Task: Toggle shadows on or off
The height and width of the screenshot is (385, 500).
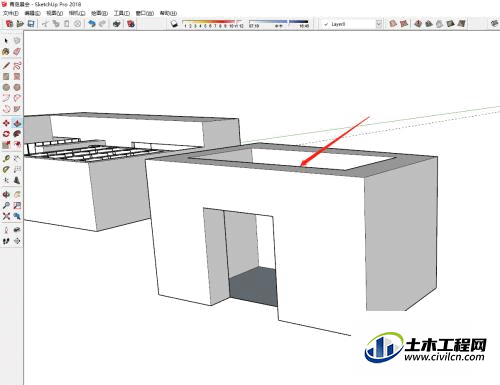Action: [x=174, y=24]
